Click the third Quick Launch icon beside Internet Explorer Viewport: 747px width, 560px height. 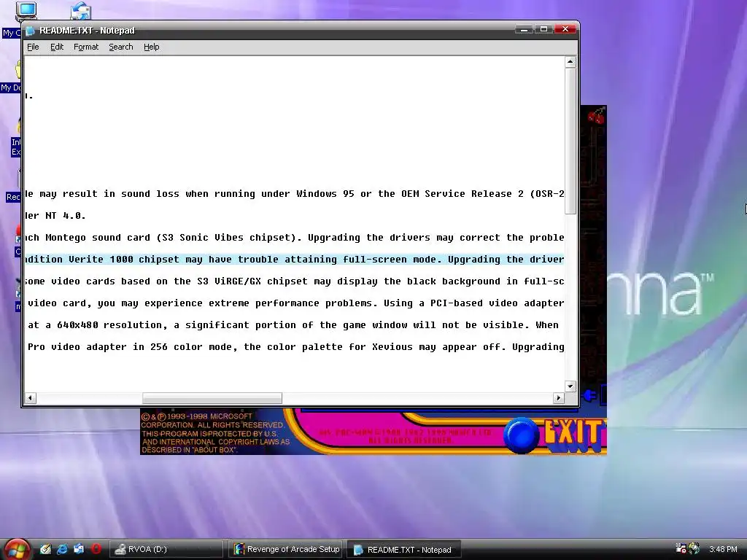pos(79,549)
